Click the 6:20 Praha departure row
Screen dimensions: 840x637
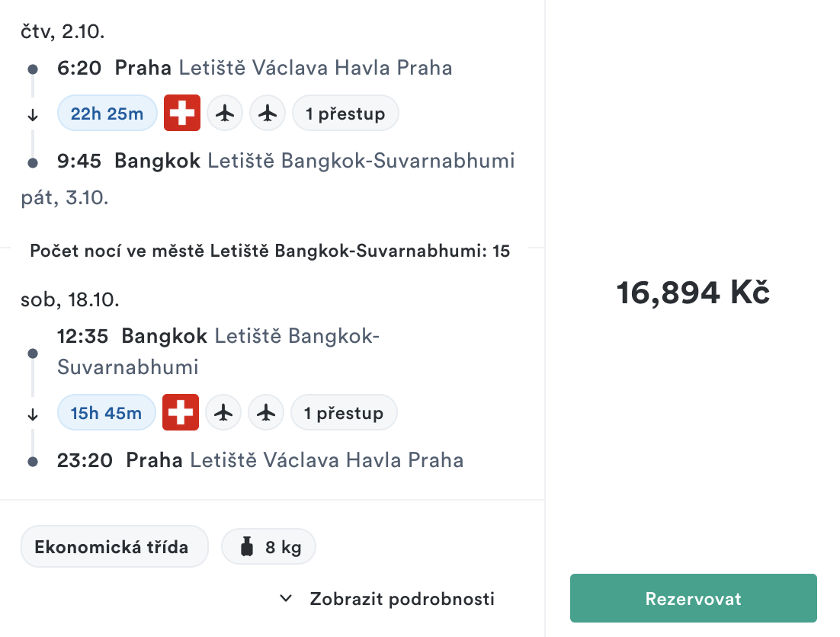coord(255,68)
